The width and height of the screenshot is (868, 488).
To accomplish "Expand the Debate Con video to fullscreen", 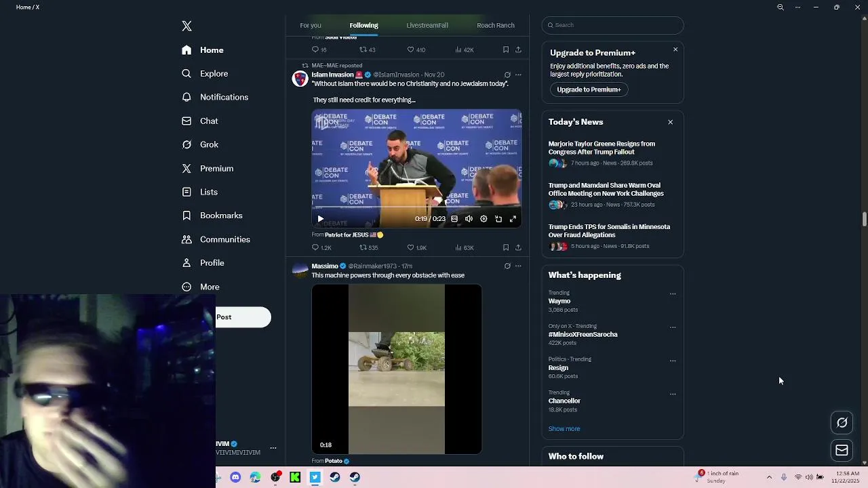I will tap(513, 219).
